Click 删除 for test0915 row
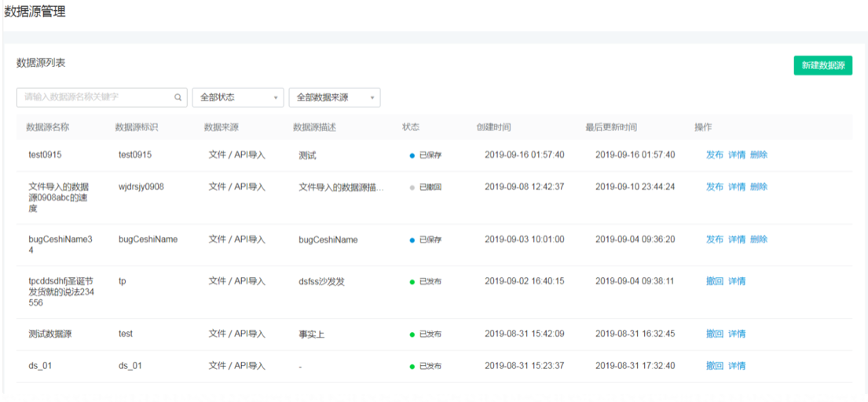Screen dimensions: 868x402 click(x=758, y=155)
